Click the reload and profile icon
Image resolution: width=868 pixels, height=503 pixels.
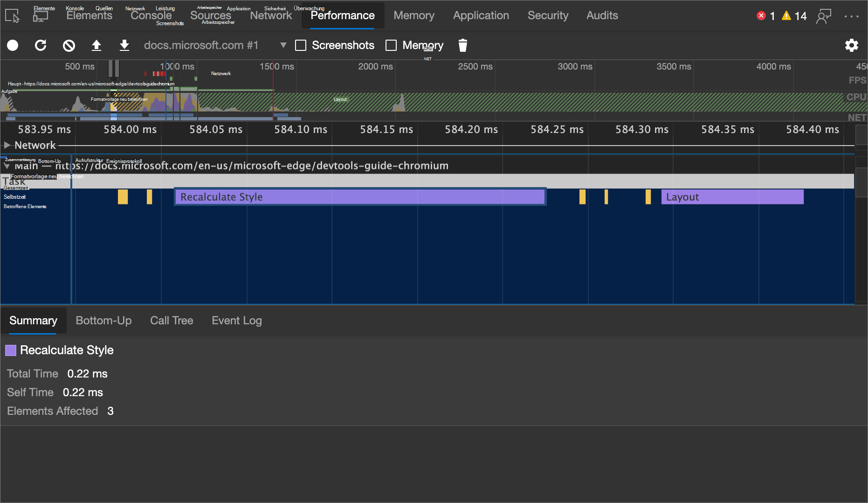pos(41,45)
